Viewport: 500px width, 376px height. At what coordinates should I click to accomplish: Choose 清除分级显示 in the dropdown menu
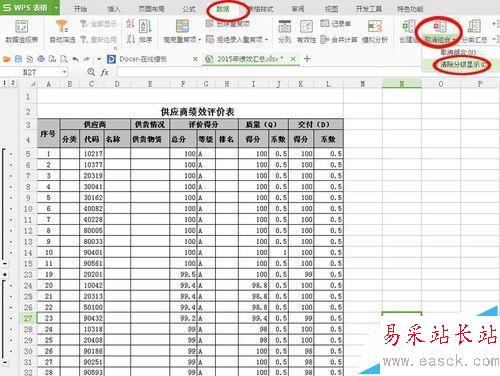tap(461, 64)
